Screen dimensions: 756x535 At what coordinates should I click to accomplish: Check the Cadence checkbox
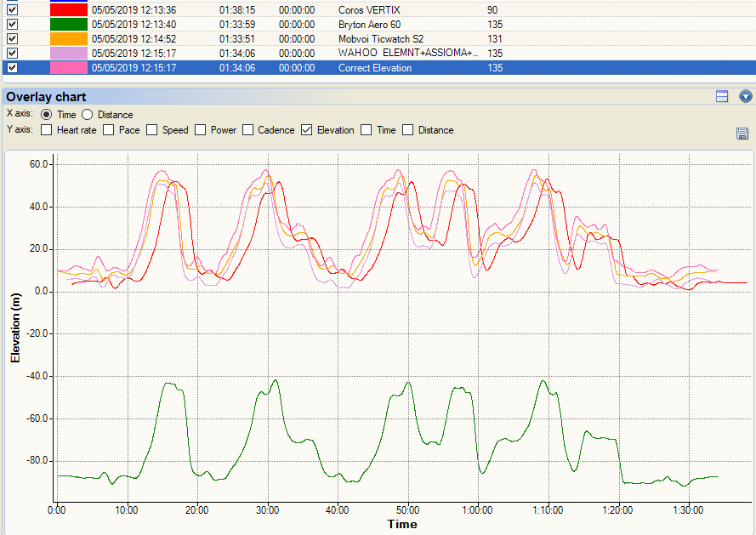click(249, 130)
